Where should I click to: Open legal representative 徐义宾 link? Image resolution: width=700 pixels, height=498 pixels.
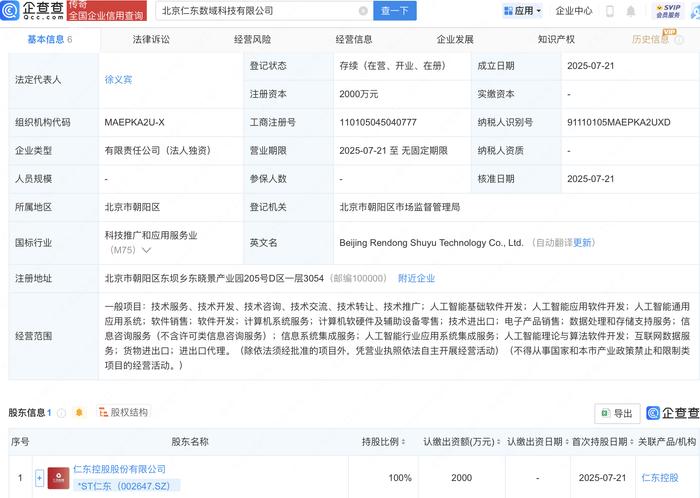point(118,79)
